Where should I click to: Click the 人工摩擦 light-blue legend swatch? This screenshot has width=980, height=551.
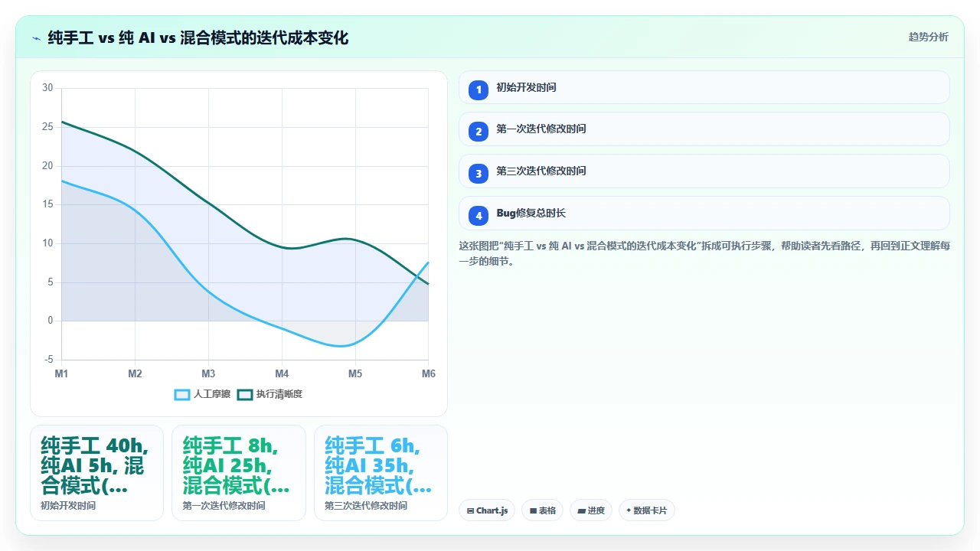coord(182,394)
